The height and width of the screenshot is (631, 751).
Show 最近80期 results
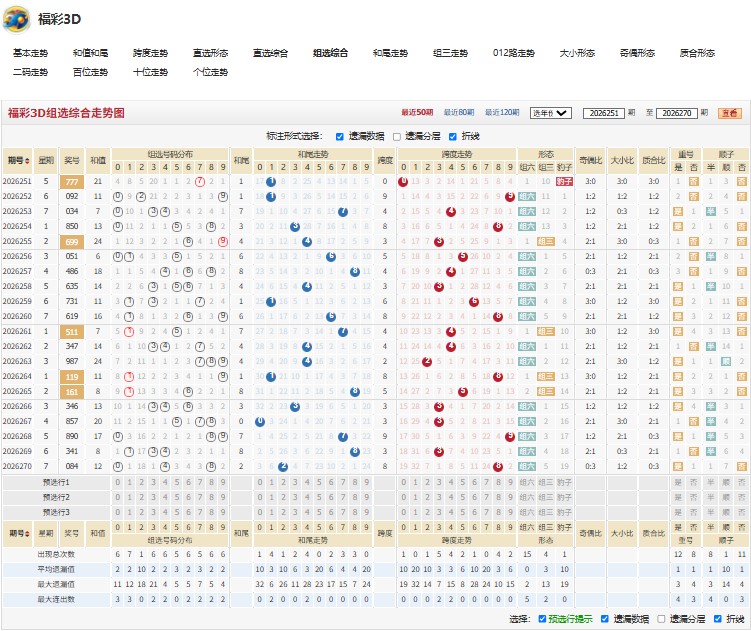[459, 113]
